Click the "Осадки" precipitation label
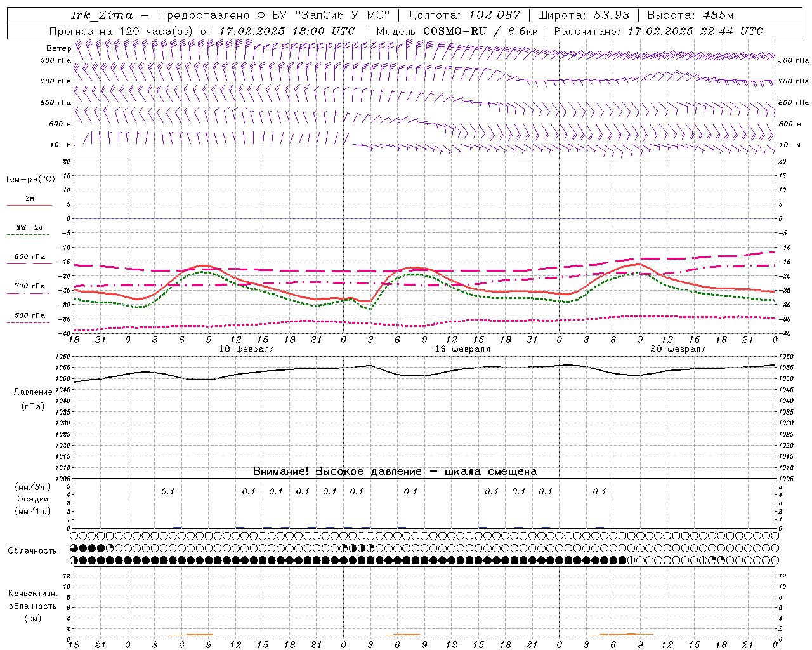 pos(33,499)
